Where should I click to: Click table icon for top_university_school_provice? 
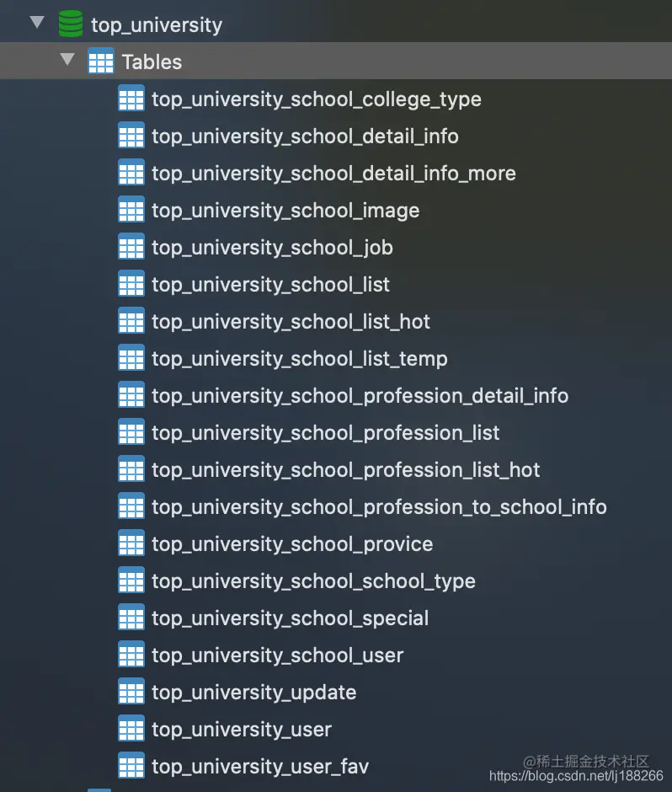point(131,543)
